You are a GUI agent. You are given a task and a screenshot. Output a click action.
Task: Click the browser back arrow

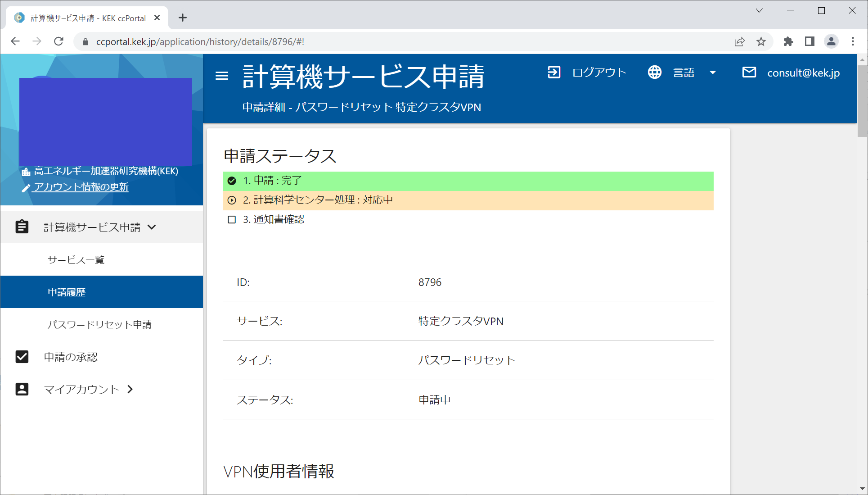point(15,41)
